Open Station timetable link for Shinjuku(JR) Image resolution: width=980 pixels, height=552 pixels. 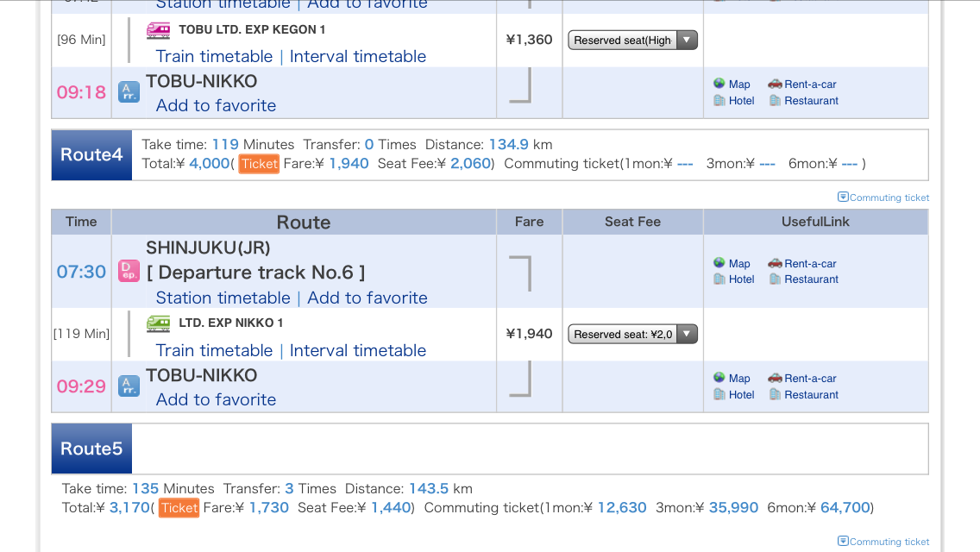(x=223, y=298)
